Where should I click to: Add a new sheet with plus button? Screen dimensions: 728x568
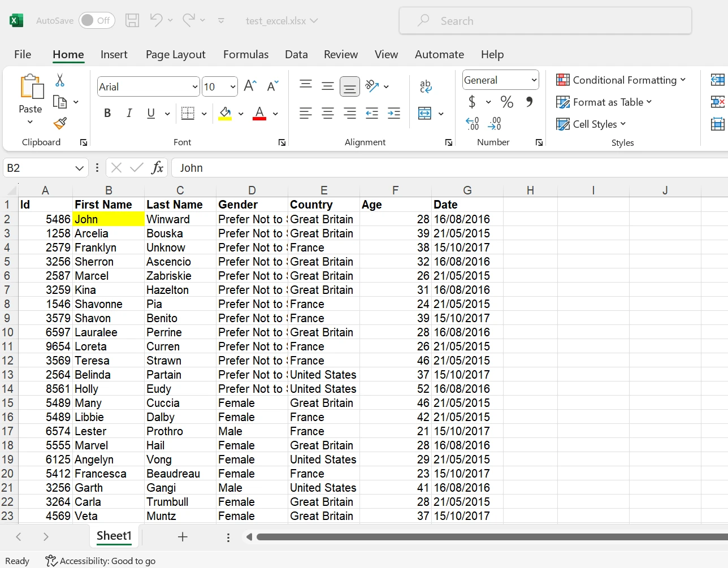(x=183, y=537)
